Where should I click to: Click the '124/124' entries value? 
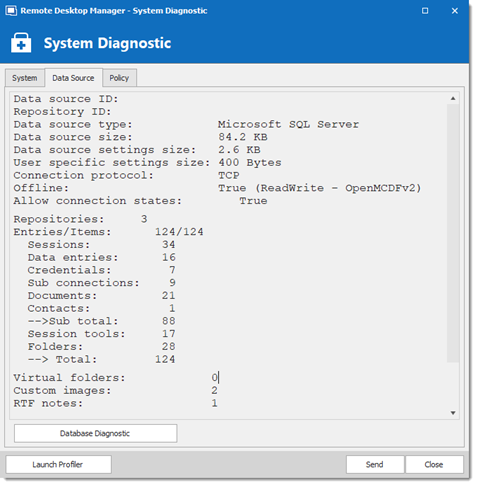179,232
